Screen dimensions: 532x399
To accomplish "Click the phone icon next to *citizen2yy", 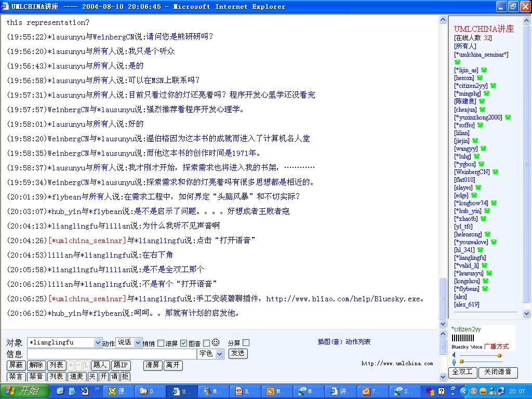I will tap(494, 86).
